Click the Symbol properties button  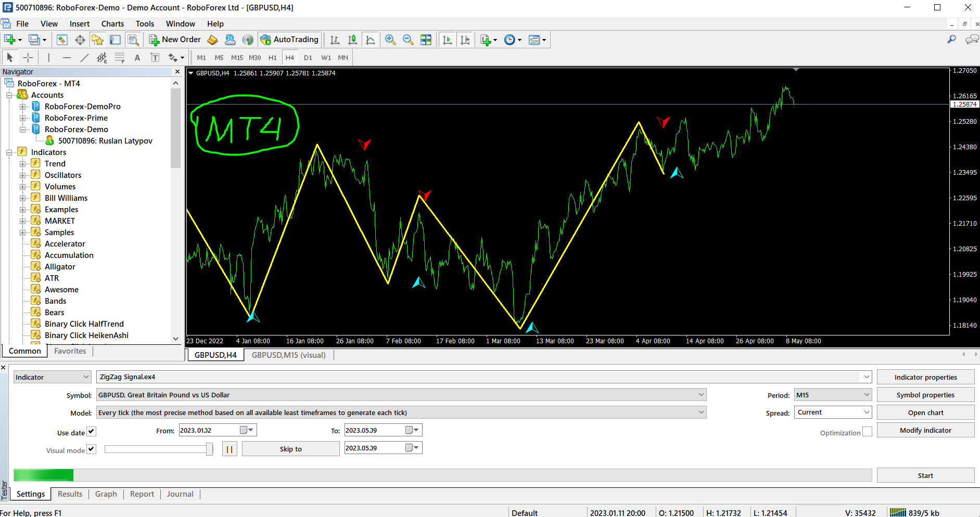point(925,395)
